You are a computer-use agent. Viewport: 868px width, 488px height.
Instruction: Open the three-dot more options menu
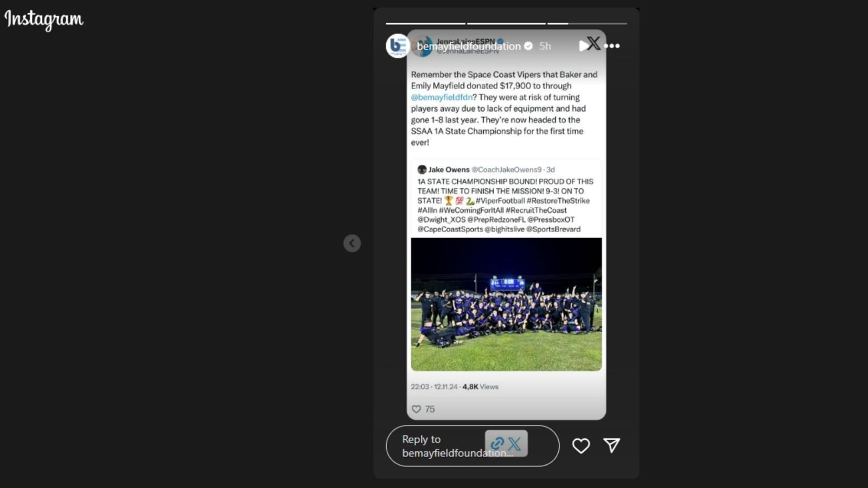[612, 46]
